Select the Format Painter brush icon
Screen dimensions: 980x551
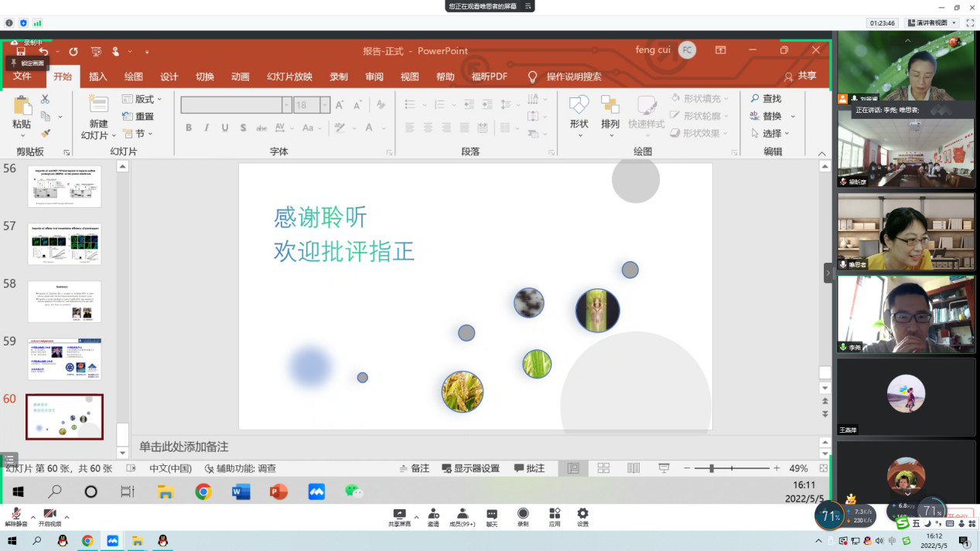(x=45, y=133)
